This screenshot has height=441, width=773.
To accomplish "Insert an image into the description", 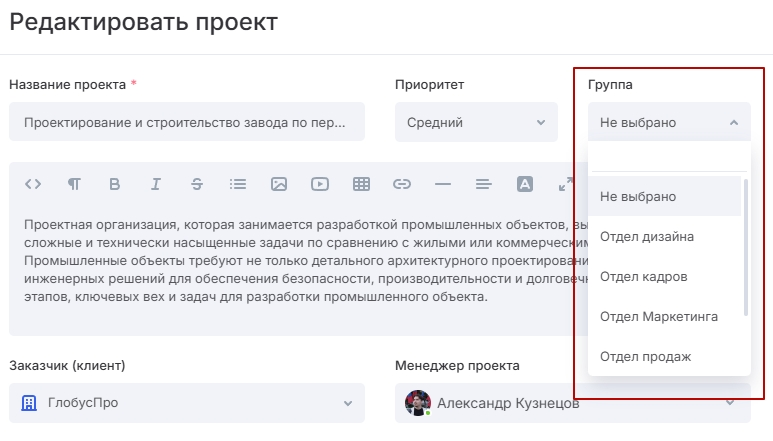I will pos(279,184).
